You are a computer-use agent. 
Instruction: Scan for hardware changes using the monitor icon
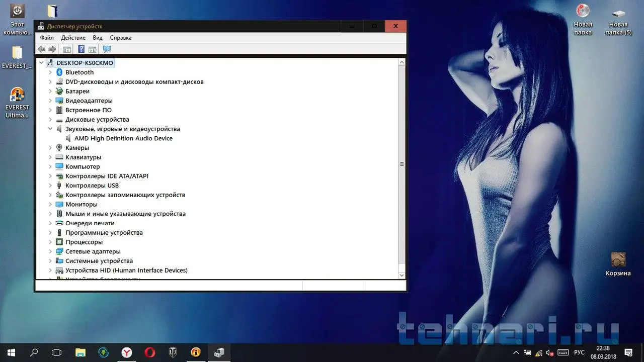point(107,49)
